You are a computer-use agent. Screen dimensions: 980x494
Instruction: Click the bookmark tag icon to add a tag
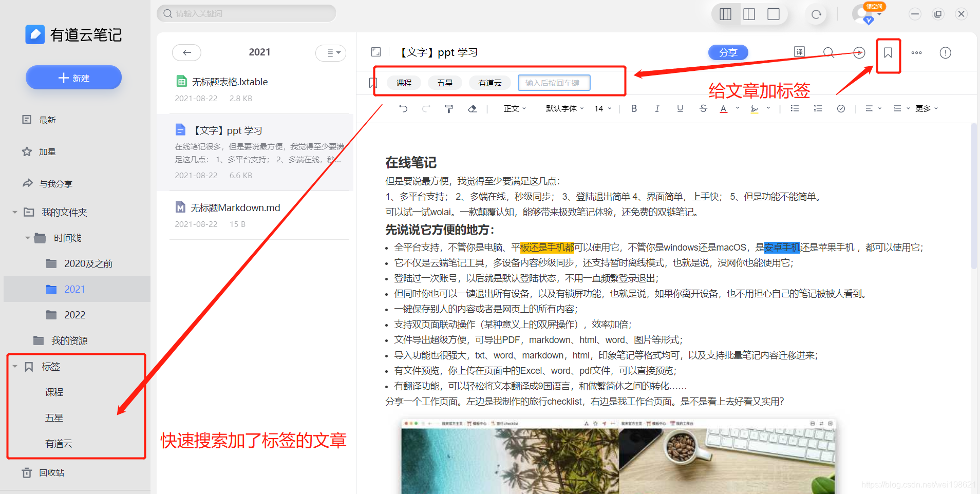pos(888,53)
